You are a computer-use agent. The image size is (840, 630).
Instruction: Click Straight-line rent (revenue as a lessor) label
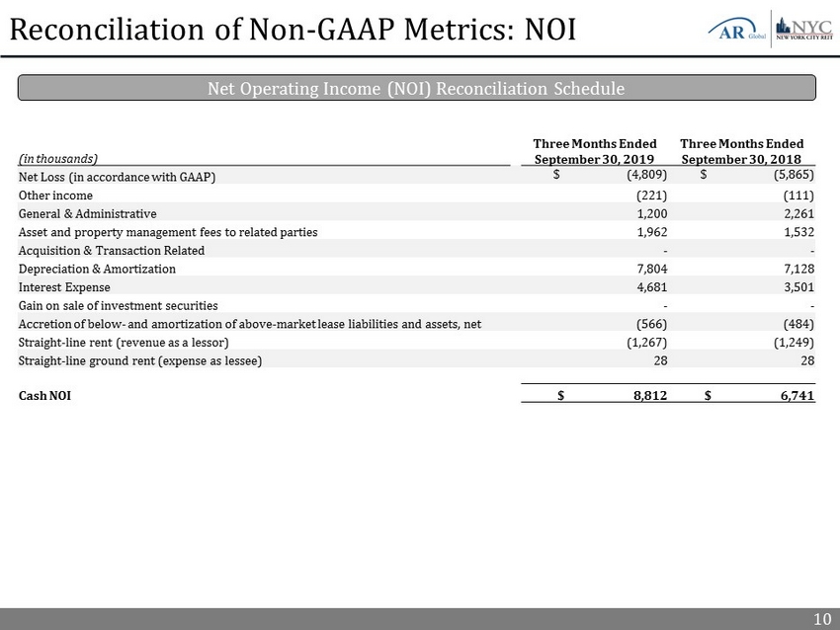click(124, 342)
